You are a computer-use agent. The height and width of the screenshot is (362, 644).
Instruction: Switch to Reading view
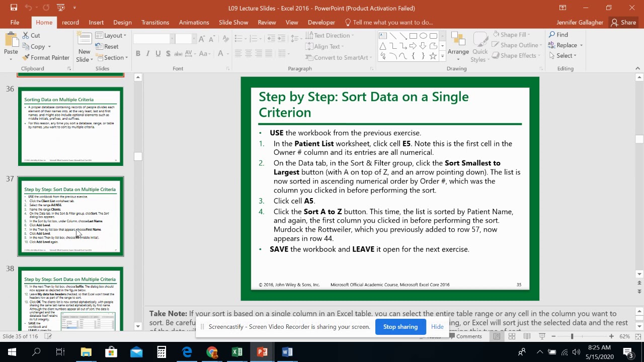tap(527, 336)
